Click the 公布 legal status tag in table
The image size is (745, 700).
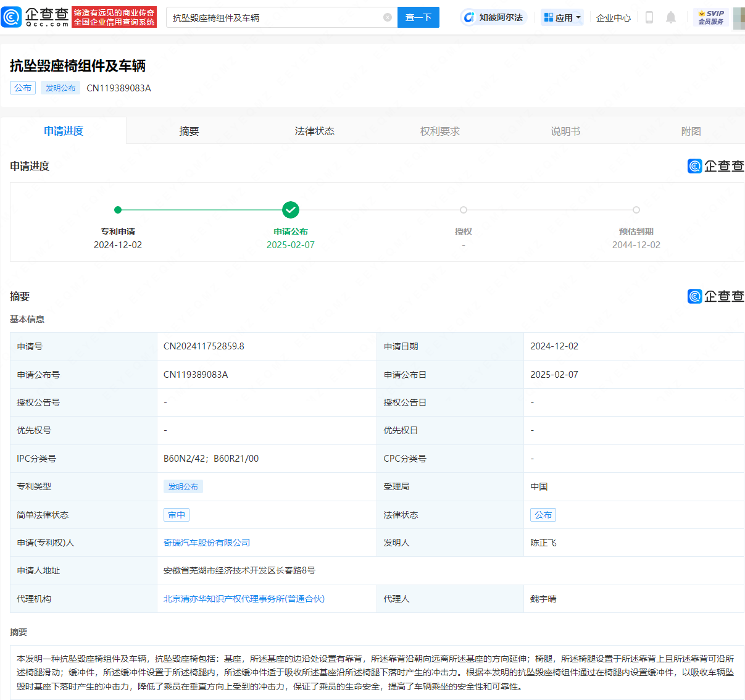coord(543,515)
